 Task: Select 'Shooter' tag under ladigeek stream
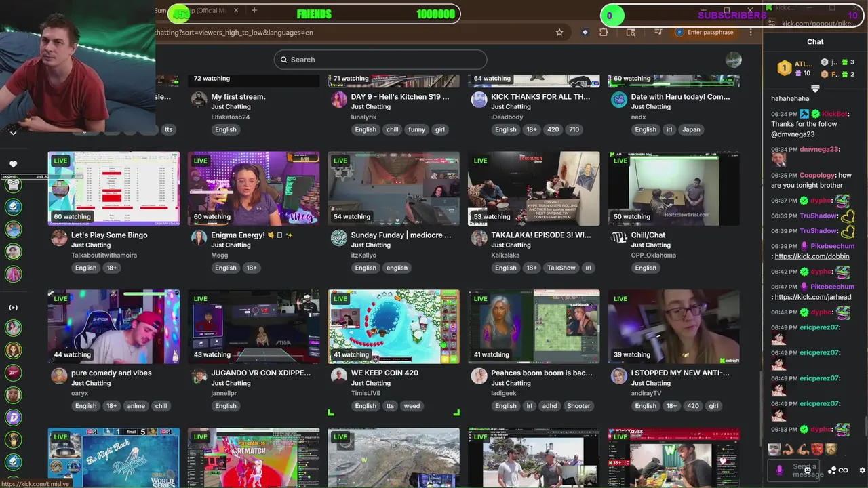click(578, 406)
